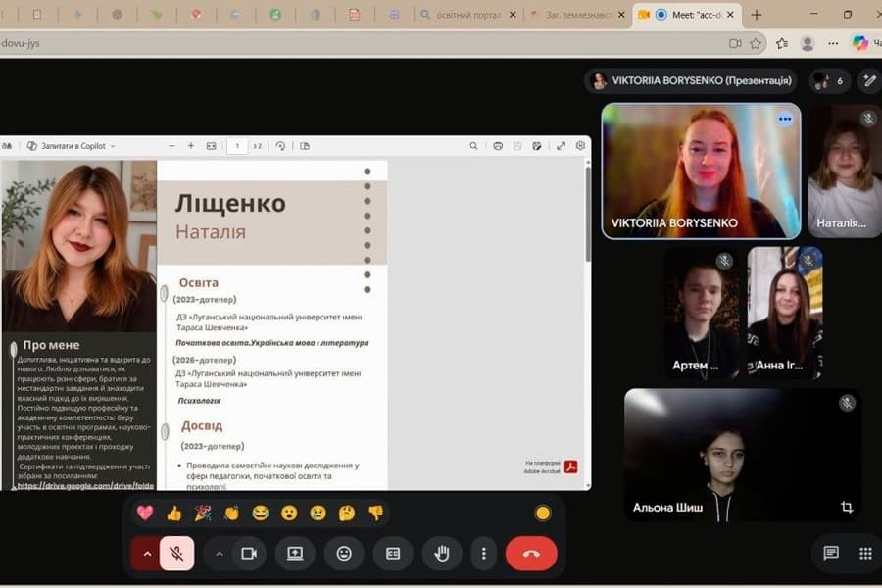882x588 pixels.
Task: Open the three-dot more options menu
Action: pos(484,554)
